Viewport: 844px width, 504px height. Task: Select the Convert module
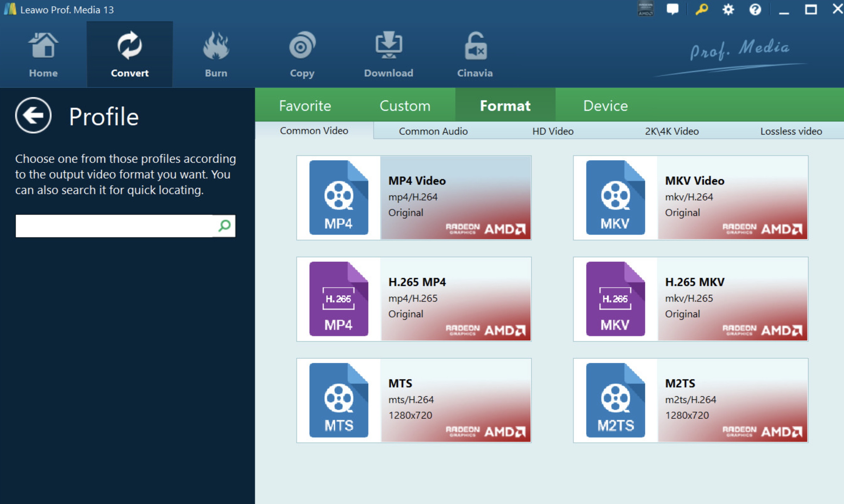[130, 55]
